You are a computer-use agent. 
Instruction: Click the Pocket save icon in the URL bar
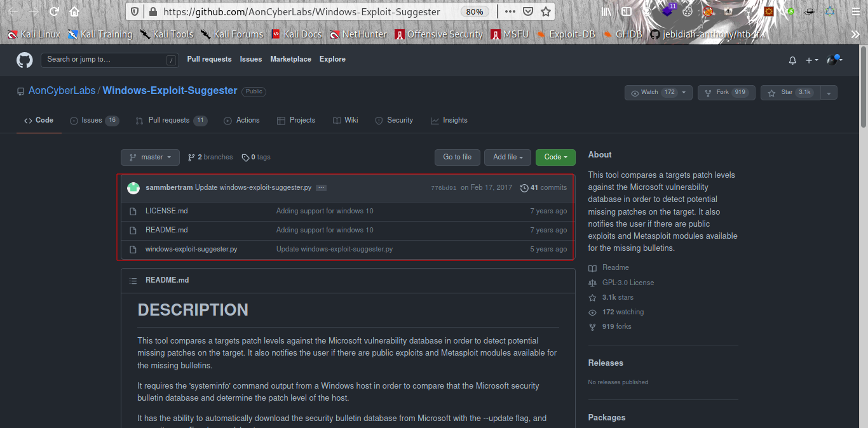[528, 11]
